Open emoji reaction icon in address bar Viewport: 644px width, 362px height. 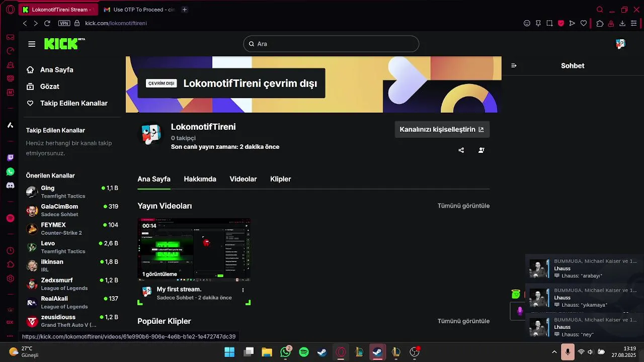point(527,23)
